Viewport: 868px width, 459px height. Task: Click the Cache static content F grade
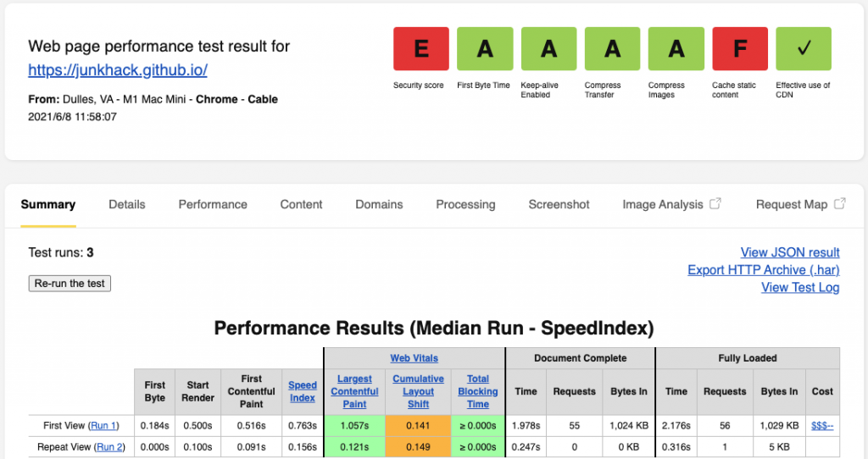pos(739,49)
